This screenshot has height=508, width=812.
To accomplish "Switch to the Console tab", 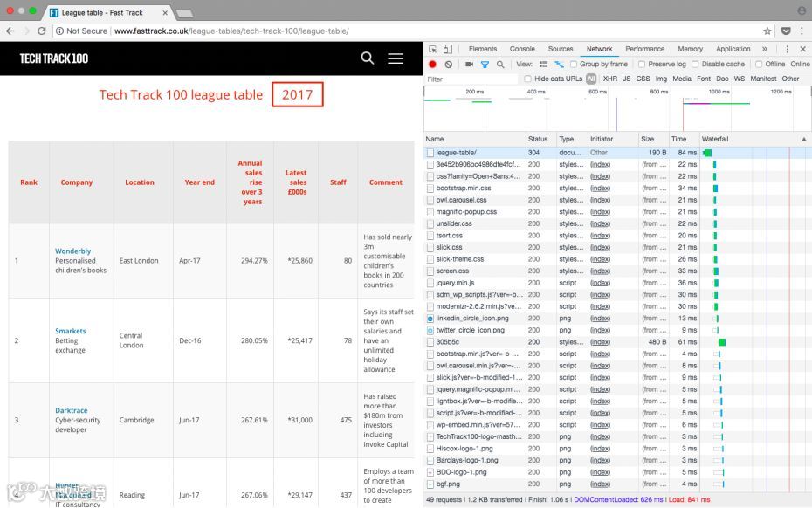I will [x=522, y=49].
